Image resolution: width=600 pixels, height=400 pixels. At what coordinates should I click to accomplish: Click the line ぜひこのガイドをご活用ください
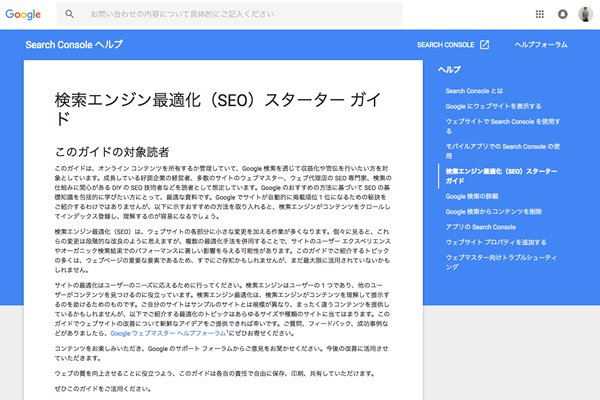pyautogui.click(x=103, y=389)
